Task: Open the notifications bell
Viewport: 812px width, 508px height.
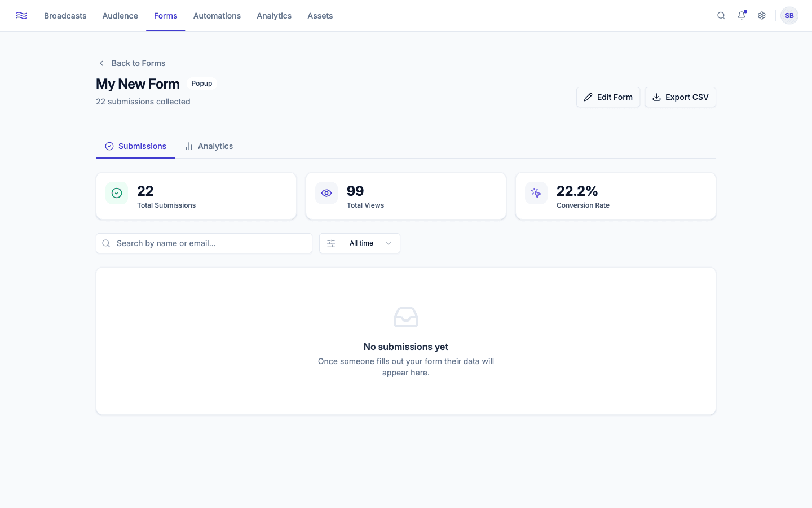Action: (742, 16)
